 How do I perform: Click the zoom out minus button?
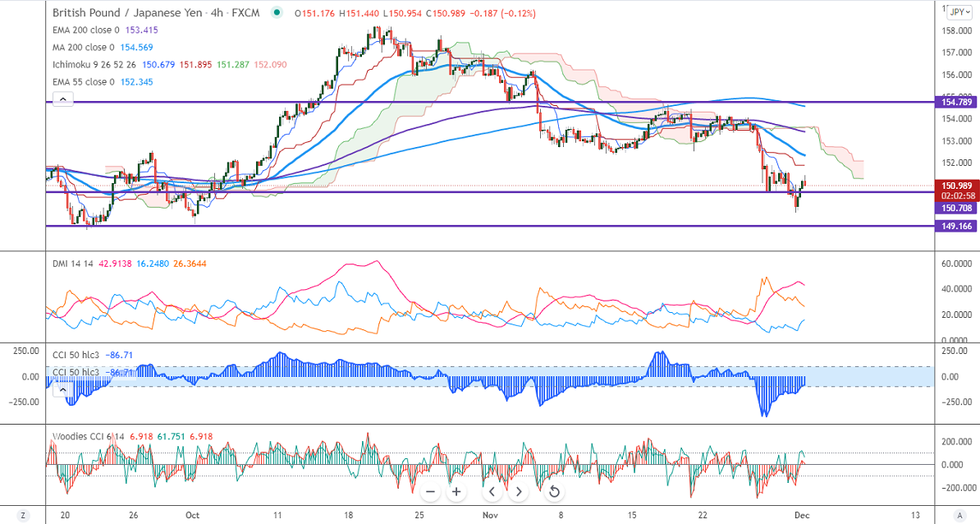[430, 492]
